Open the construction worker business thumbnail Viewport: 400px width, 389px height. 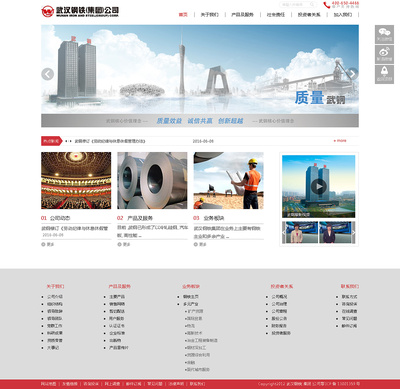pos(228,180)
